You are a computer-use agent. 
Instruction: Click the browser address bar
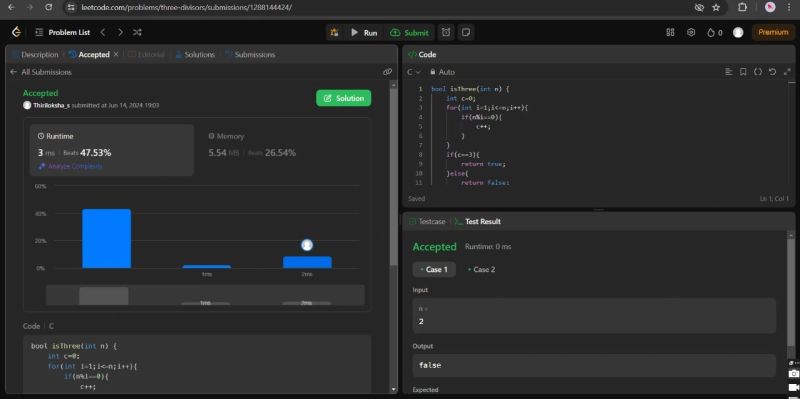(378, 7)
